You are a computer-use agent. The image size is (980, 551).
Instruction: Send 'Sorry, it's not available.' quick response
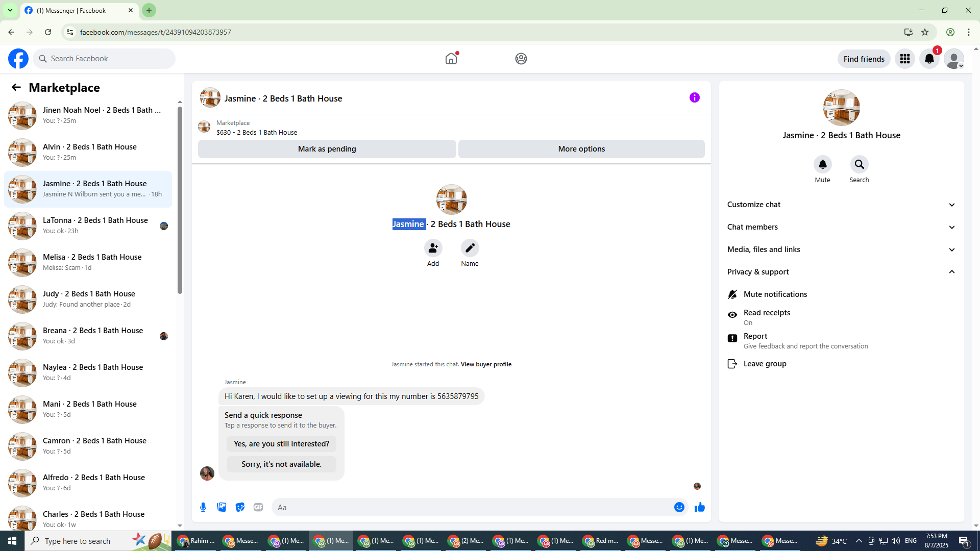281,464
